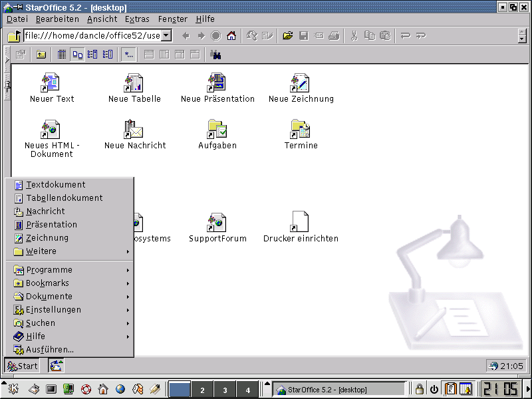532x399 pixels.
Task: Open the SupportForum desktop icon
Action: 217,227
